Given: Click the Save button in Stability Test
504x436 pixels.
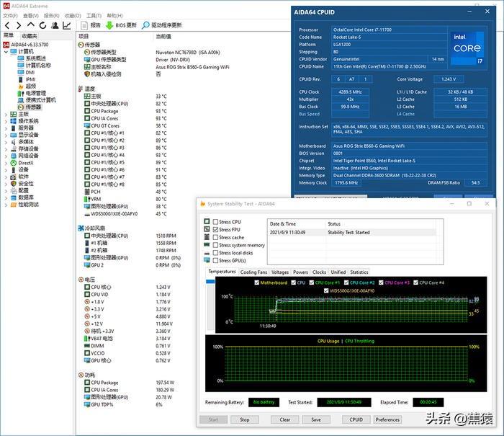Looking at the screenshot, I should pos(316,419).
